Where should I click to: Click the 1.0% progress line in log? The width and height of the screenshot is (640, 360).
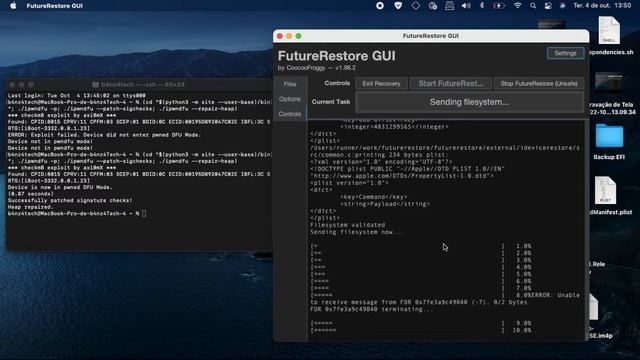click(x=421, y=246)
